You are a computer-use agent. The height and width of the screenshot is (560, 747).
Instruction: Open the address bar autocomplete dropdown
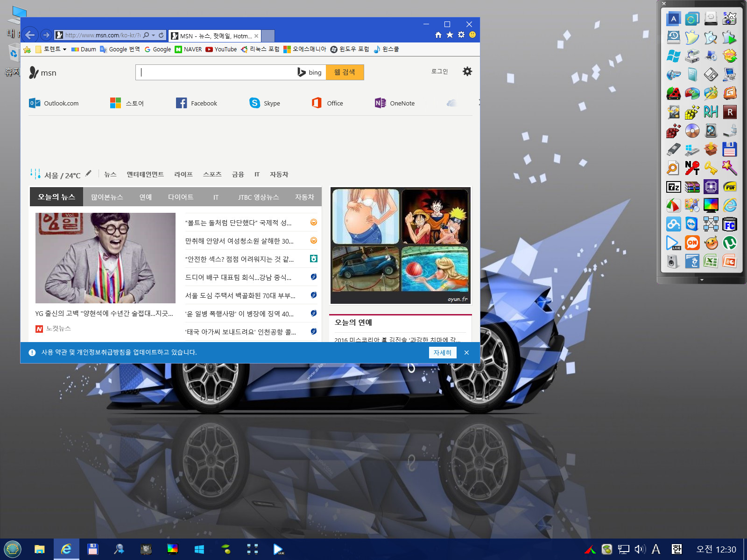[153, 35]
